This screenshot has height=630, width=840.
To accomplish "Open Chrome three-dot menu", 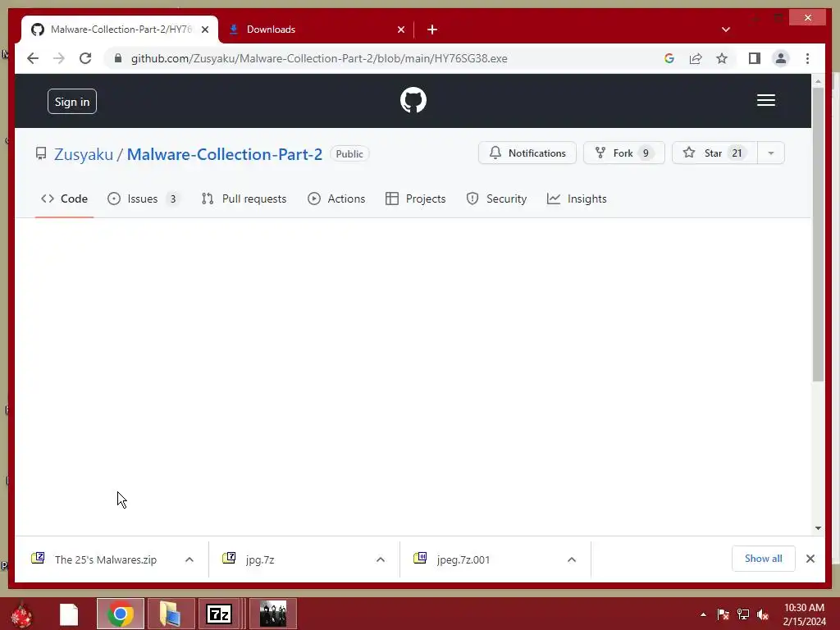I will point(807,58).
